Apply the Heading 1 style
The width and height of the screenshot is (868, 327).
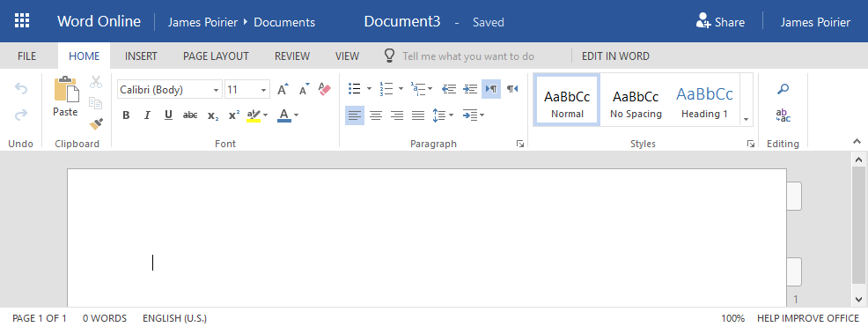click(x=704, y=100)
